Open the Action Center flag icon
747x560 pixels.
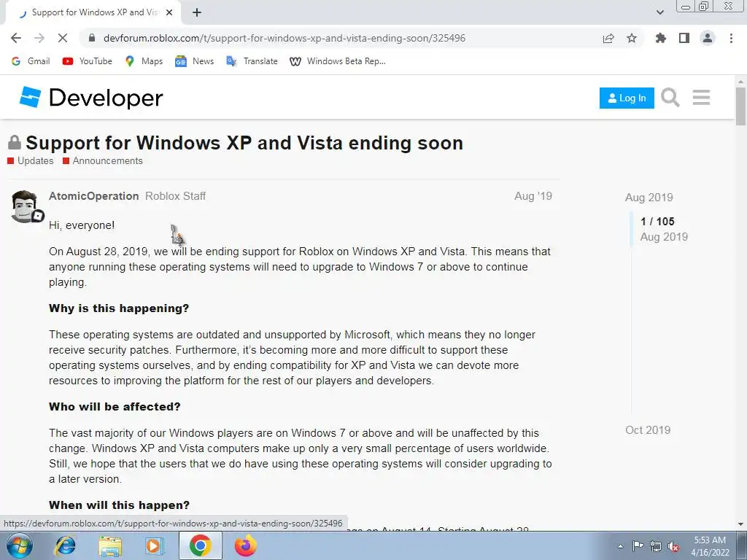pyautogui.click(x=638, y=546)
